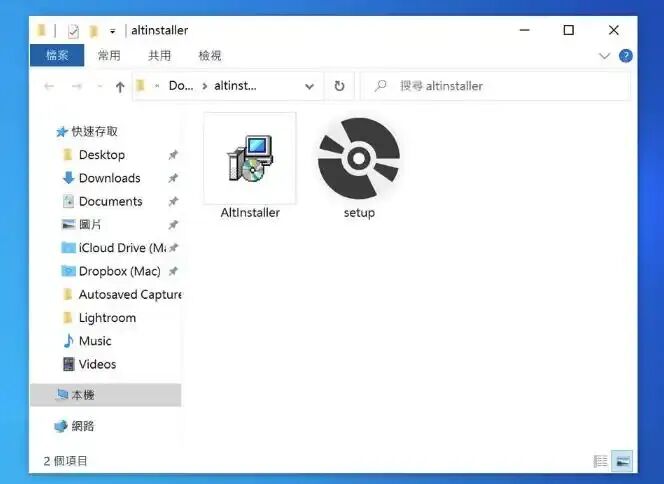Switch to details list view
The height and width of the screenshot is (484, 664).
tap(600, 461)
